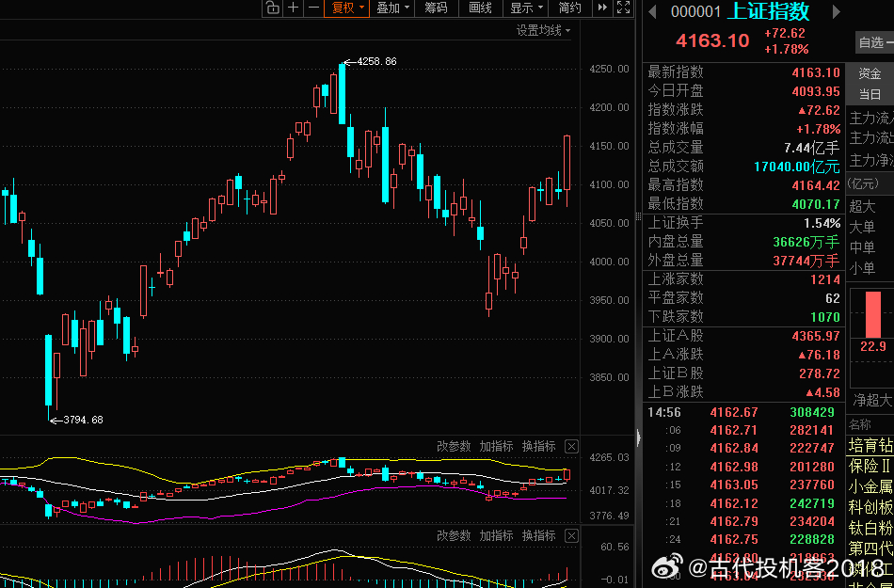
Task: Click the 筹码 toolbar button
Action: [436, 8]
